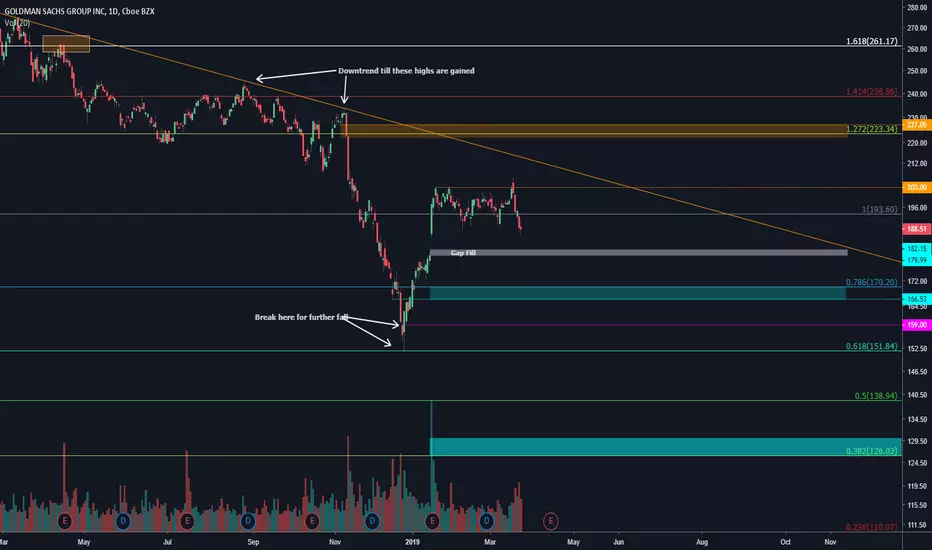Open the earnings marker between Sep and Nov 2018
The image size is (932, 550).
(x=311, y=521)
